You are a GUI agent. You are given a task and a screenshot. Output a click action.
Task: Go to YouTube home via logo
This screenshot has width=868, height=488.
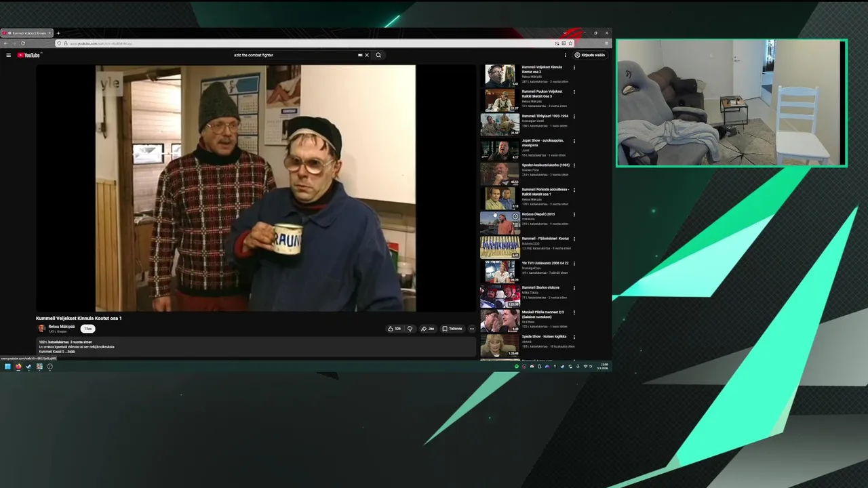28,55
